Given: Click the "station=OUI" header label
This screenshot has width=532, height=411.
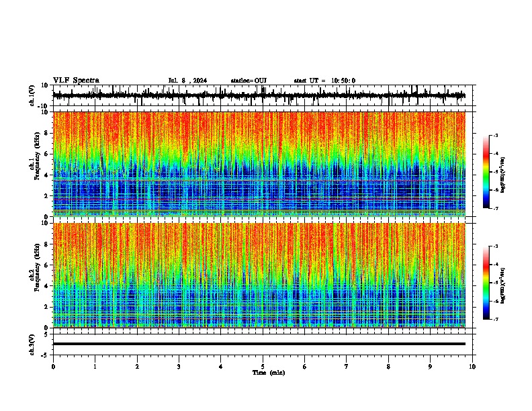Looking at the screenshot, I should [x=249, y=81].
